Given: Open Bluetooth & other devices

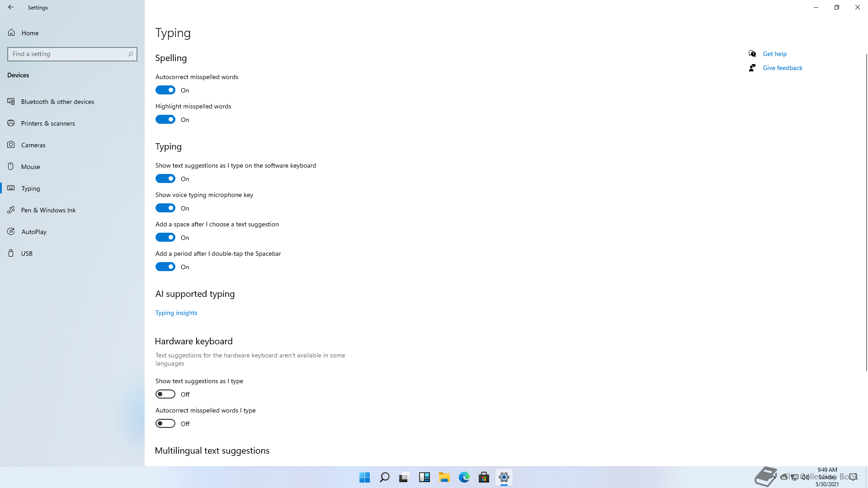Looking at the screenshot, I should point(72,101).
